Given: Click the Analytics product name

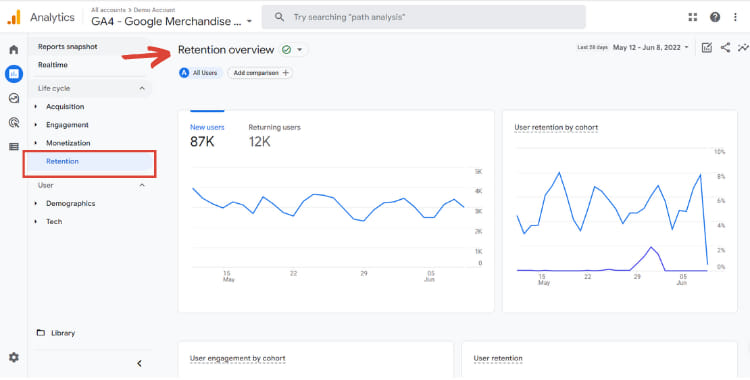Looking at the screenshot, I should click(x=52, y=17).
